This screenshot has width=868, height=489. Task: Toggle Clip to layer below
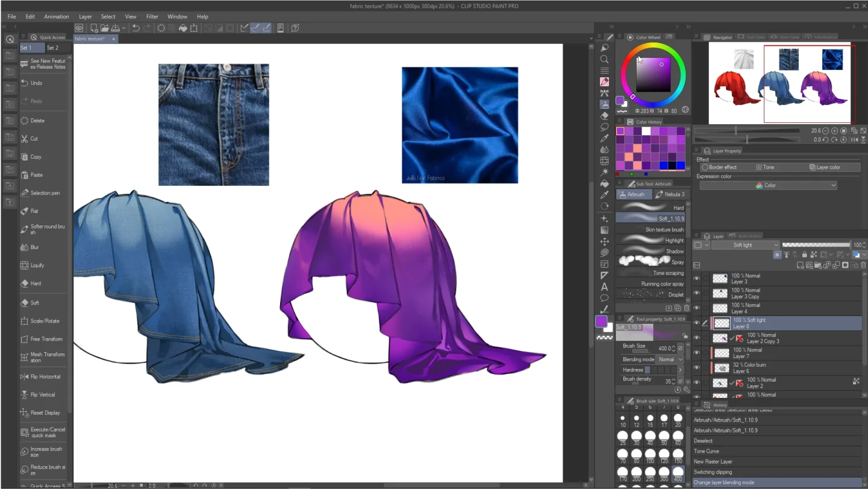click(x=778, y=255)
